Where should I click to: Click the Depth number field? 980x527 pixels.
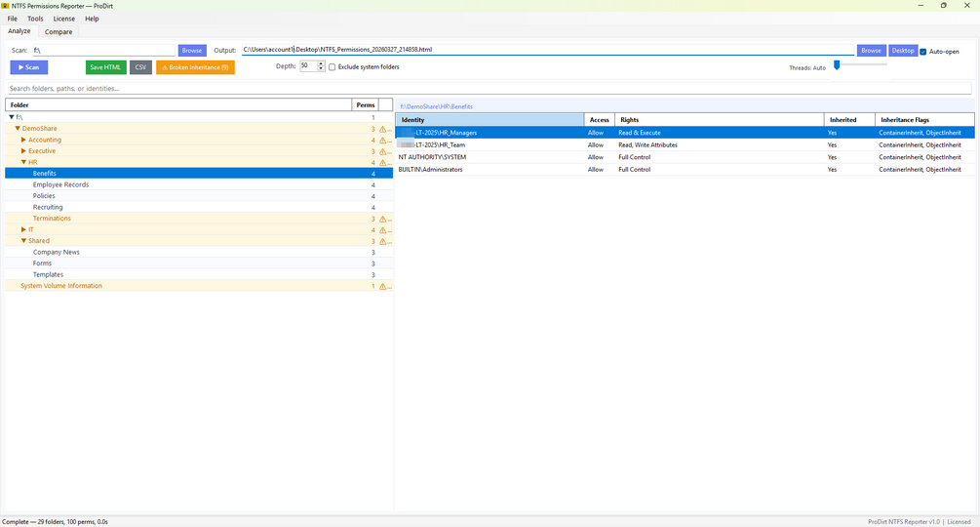(x=308, y=65)
